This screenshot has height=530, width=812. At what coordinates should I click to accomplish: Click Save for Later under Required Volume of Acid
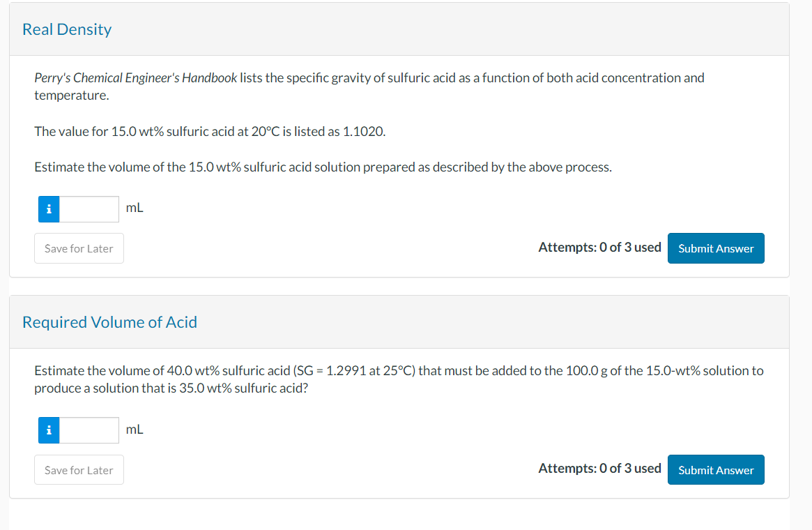[x=79, y=469]
